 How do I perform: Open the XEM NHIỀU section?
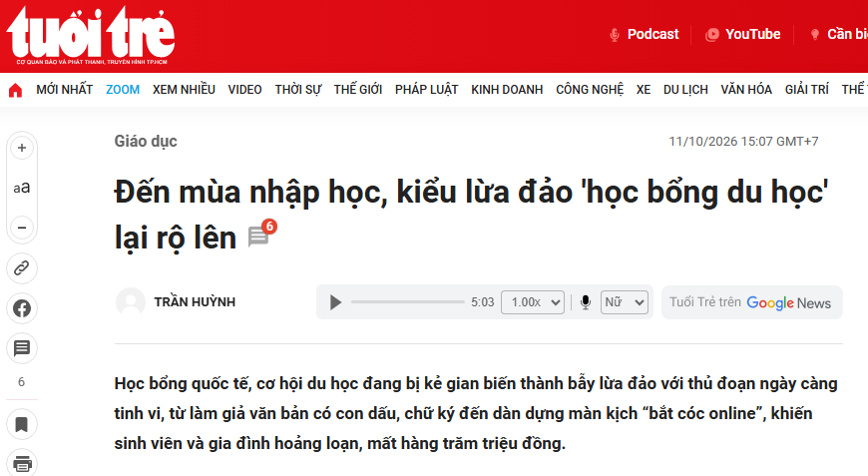pyautogui.click(x=184, y=90)
